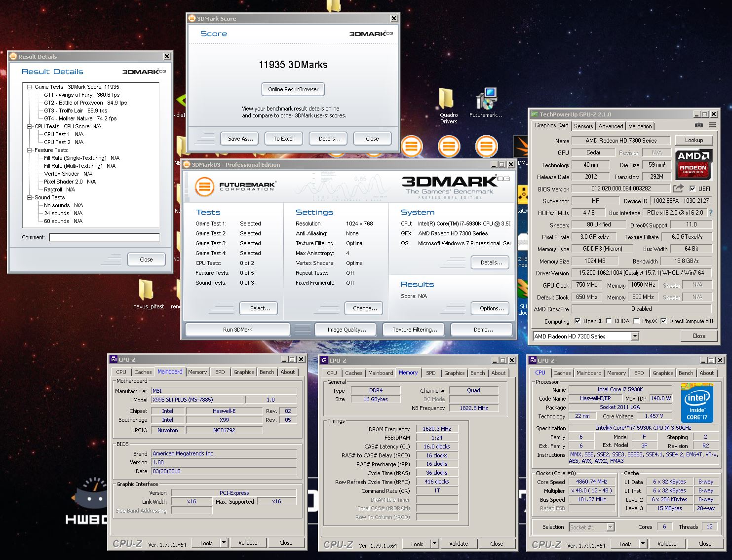Click the Lookup button in GPU-Z
Viewport: 732px width, 560px height.
(693, 140)
